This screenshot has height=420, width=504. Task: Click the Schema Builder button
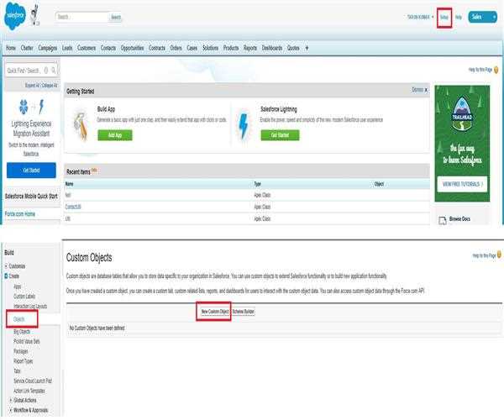tap(244, 312)
